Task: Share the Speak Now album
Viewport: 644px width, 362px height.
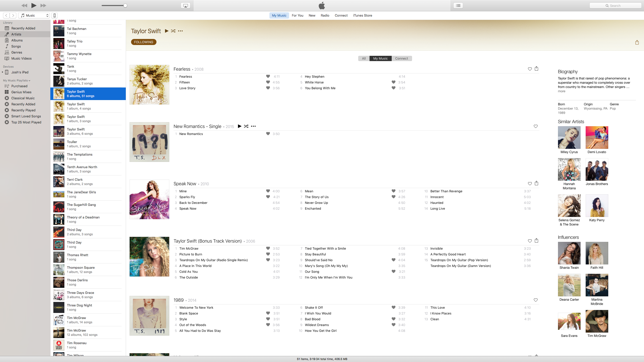Action: (536, 183)
